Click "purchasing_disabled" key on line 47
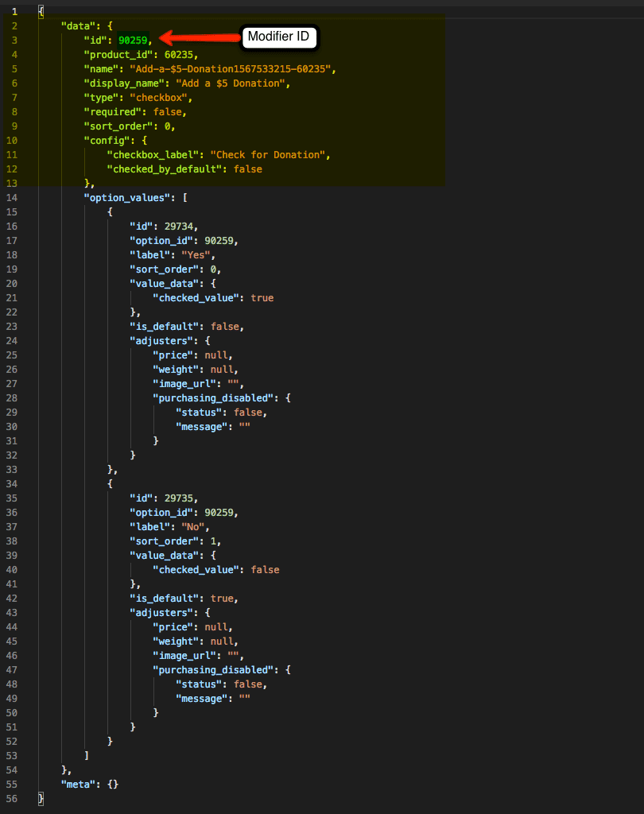Viewport: 644px width, 814px height. click(x=213, y=670)
